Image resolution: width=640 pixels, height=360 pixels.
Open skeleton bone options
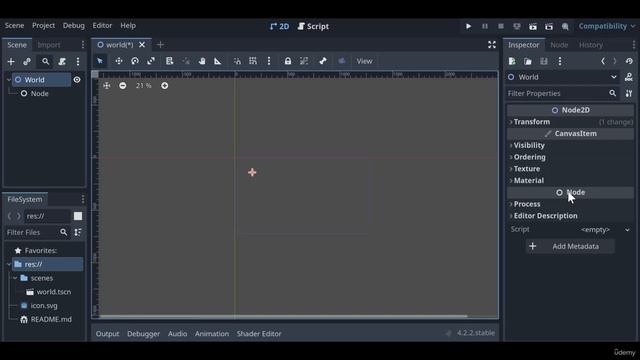(323, 61)
